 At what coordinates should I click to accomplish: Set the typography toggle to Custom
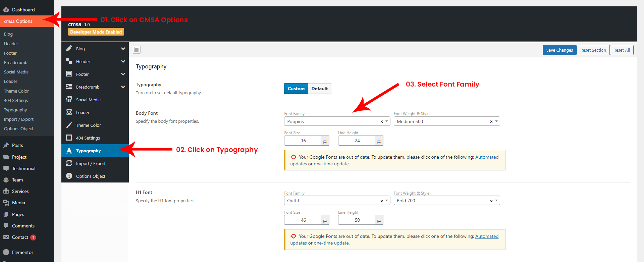click(x=296, y=89)
